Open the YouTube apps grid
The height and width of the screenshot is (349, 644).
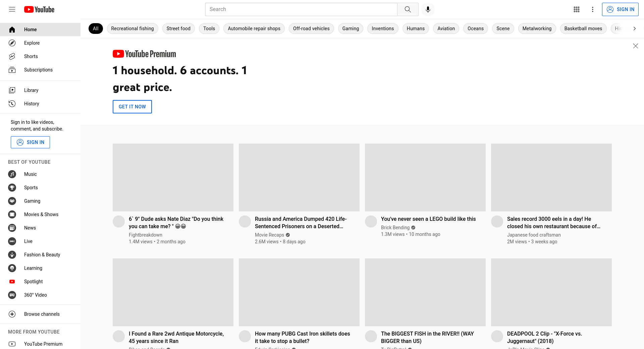(x=577, y=9)
